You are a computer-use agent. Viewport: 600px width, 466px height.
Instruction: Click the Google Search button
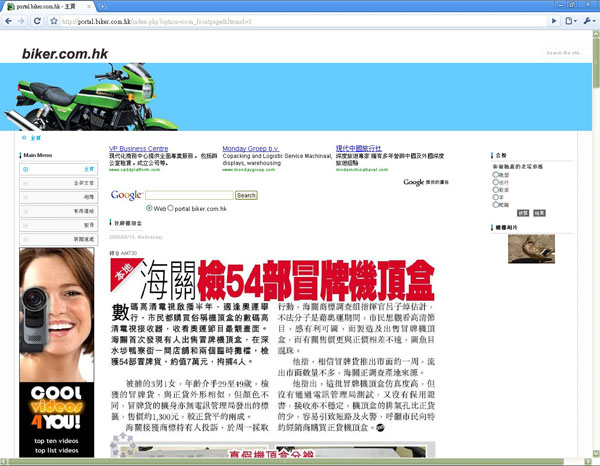click(x=246, y=195)
